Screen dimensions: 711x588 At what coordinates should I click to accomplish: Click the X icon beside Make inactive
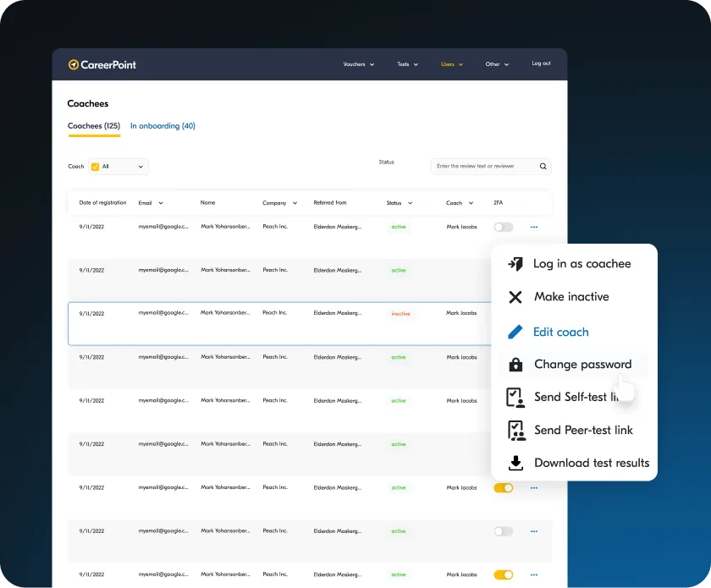point(515,297)
